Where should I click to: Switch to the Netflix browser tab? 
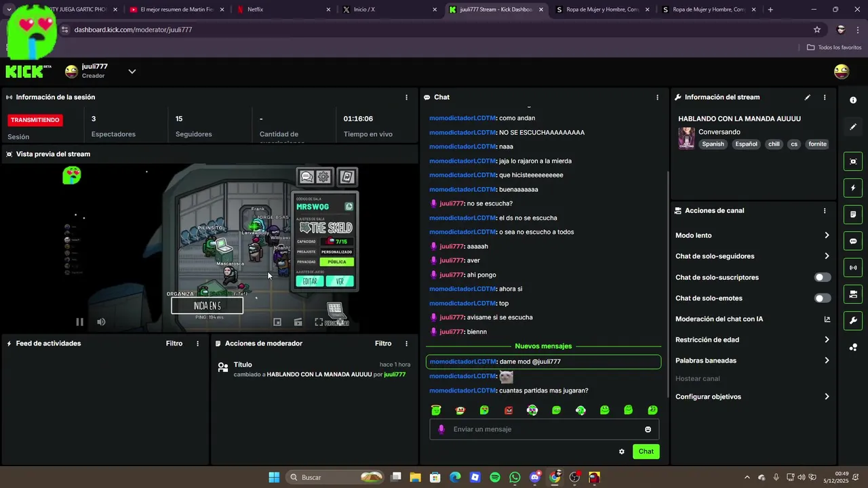[283, 9]
